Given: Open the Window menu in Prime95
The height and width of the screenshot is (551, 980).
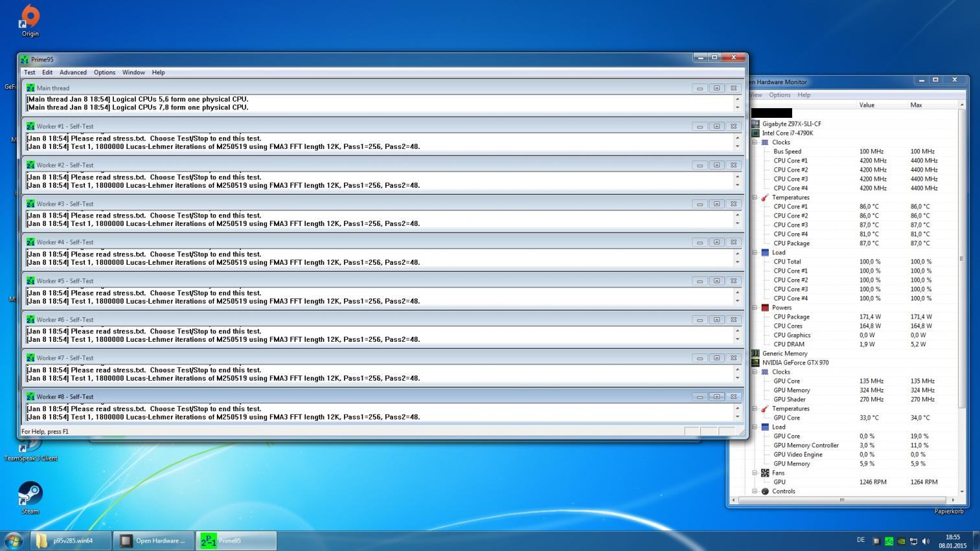Looking at the screenshot, I should click(x=133, y=73).
